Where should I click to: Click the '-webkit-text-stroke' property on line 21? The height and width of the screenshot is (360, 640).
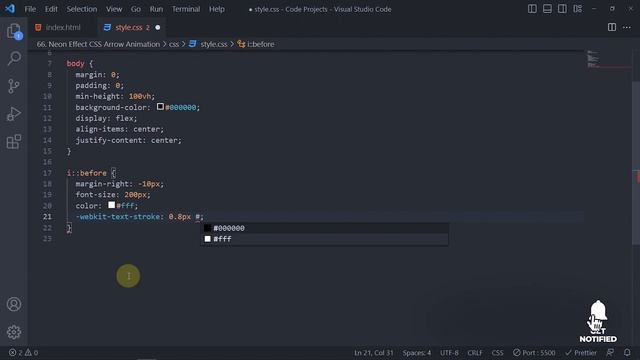[118, 217]
